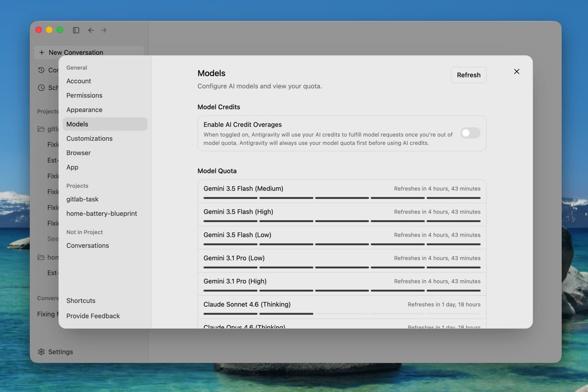Open the Permissions settings section
This screenshot has height=392, width=588.
tap(105, 96)
